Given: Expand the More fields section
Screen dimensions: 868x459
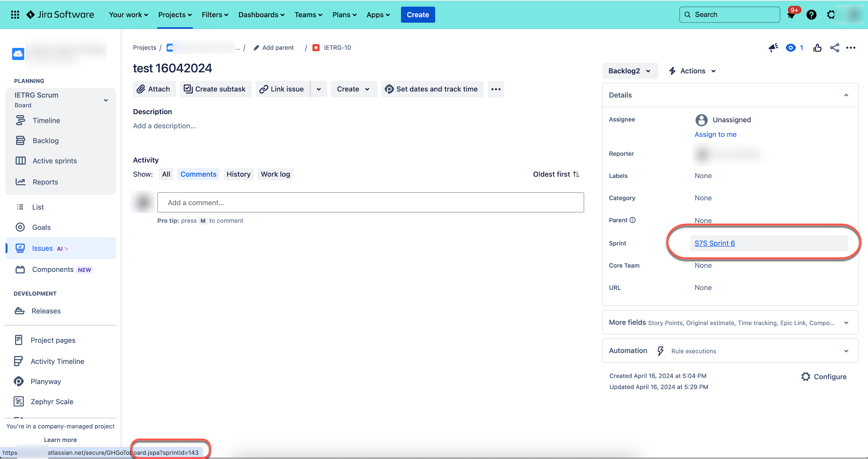Looking at the screenshot, I should coord(846,323).
